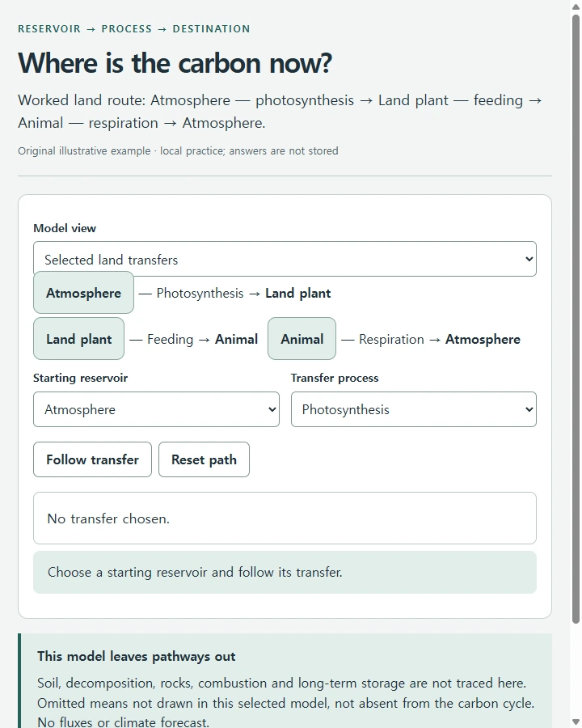The height and width of the screenshot is (728, 582).
Task: Open the Transfer process dropdown
Action: (x=414, y=409)
